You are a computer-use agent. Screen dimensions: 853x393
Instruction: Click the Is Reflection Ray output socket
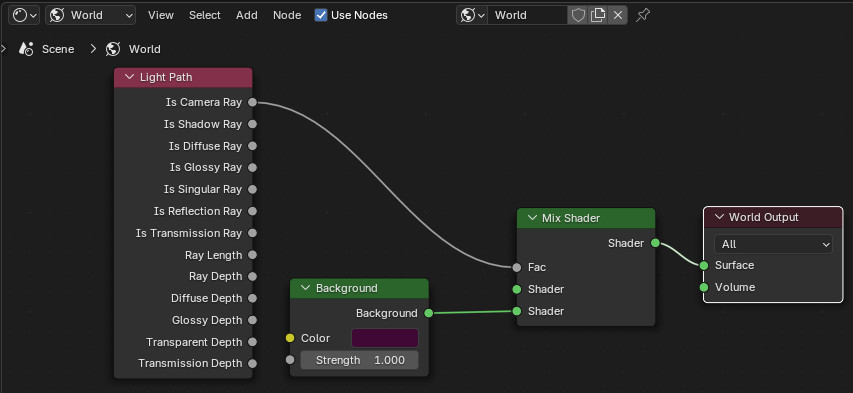[x=252, y=211]
